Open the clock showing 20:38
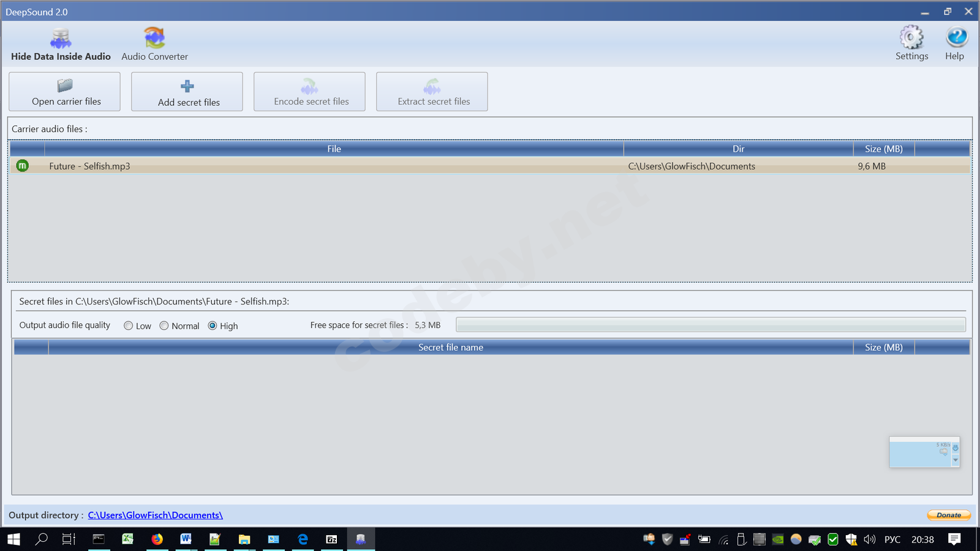 [922, 539]
